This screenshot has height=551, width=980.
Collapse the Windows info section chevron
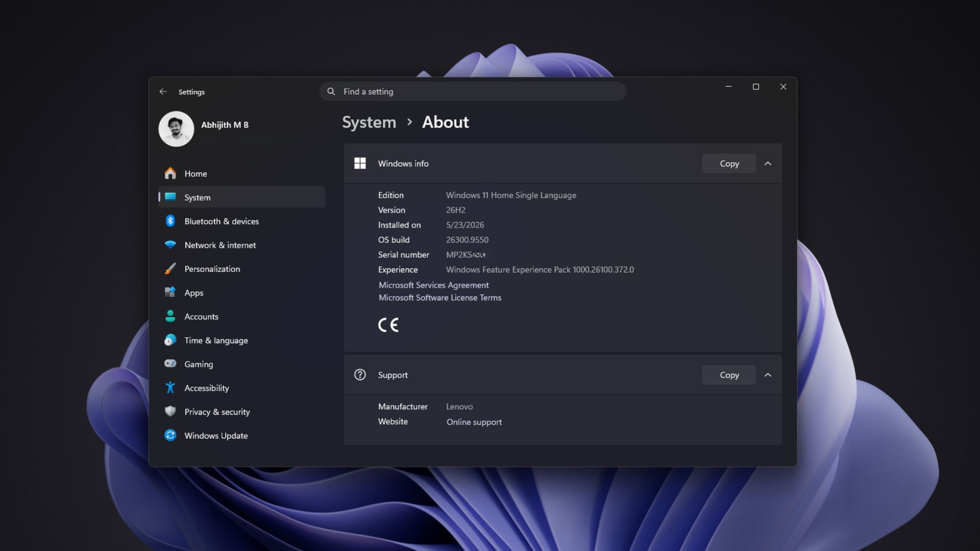[768, 163]
